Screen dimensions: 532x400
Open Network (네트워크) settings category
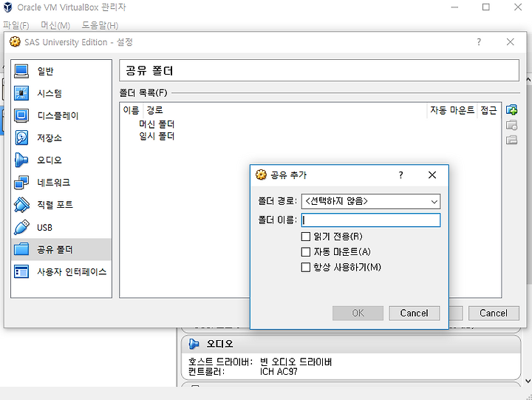(x=61, y=183)
